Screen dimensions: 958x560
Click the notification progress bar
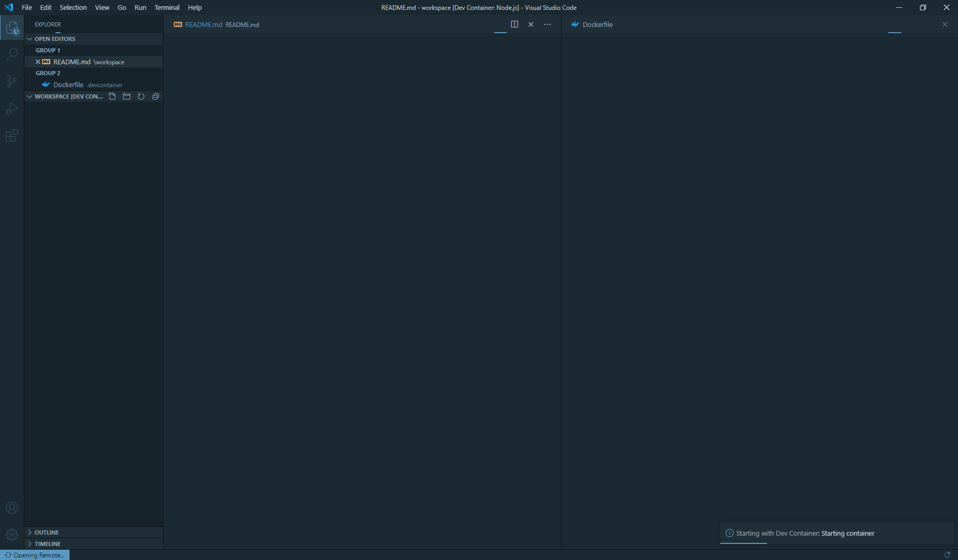coord(743,543)
